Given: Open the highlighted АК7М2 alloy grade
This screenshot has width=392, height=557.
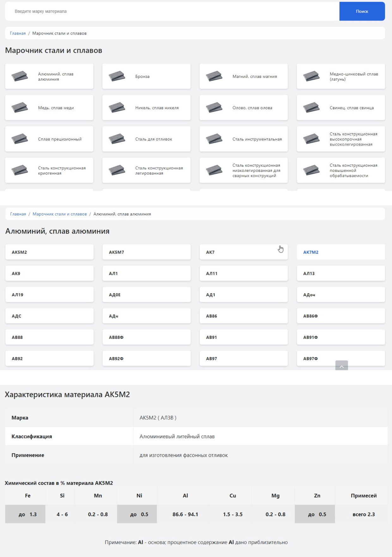Looking at the screenshot, I should pos(341,252).
